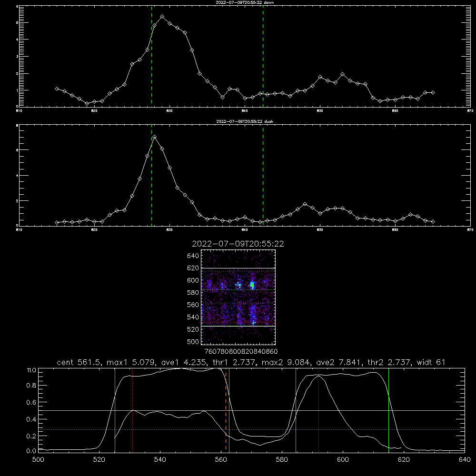Click the y-axis label 0.6 of bottom plot
The height and width of the screenshot is (476, 476).
[x=31, y=402]
